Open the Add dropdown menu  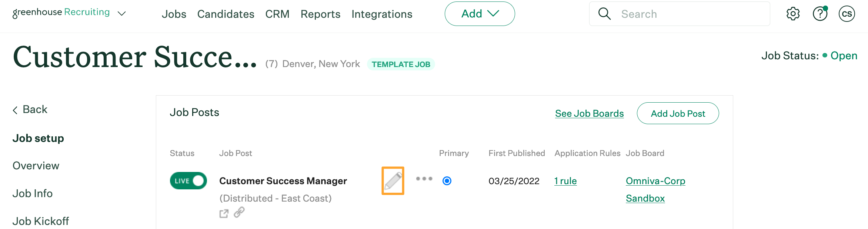coord(480,13)
